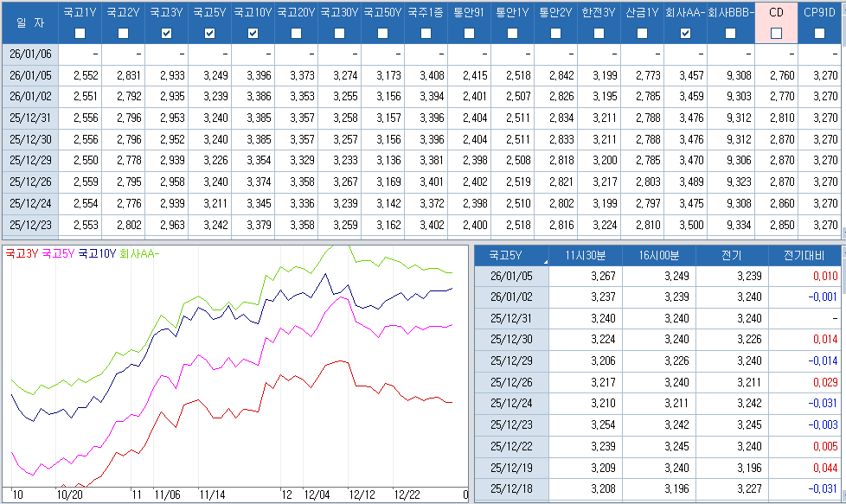The width and height of the screenshot is (846, 504).
Task: Uncheck the 국고5Y column checkbox
Action: (x=209, y=34)
